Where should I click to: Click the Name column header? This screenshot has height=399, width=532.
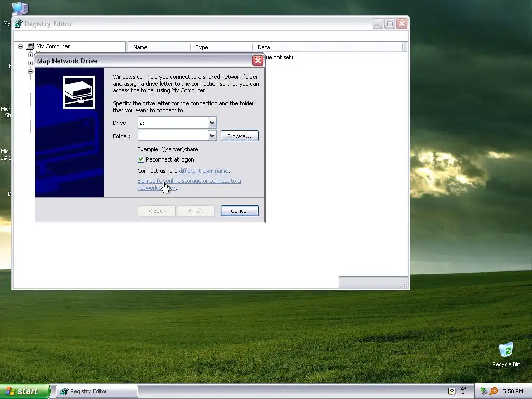coord(159,47)
